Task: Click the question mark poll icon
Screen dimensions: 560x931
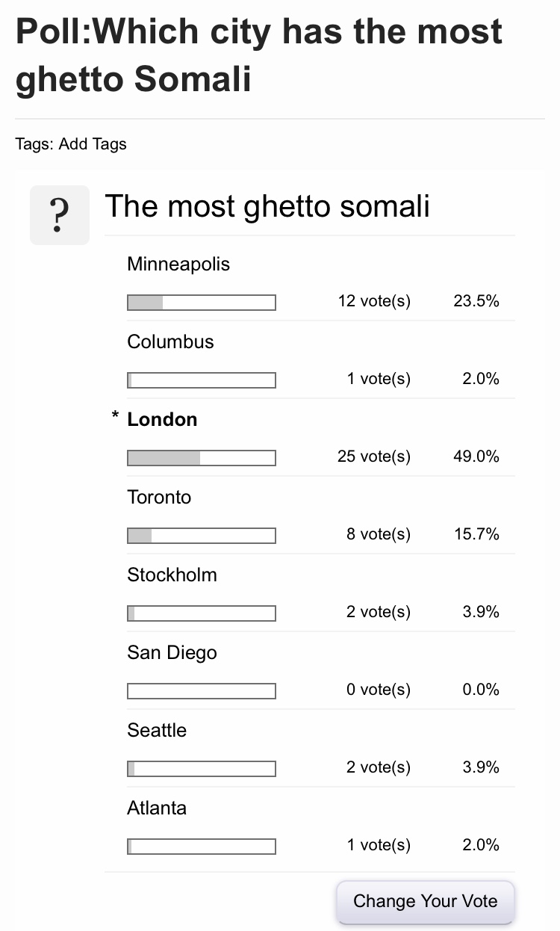Action: [x=60, y=215]
